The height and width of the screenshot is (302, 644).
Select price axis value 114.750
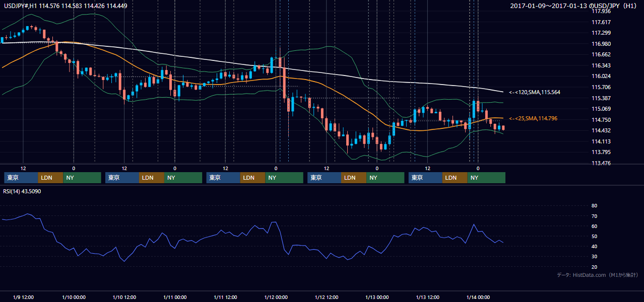click(x=601, y=120)
